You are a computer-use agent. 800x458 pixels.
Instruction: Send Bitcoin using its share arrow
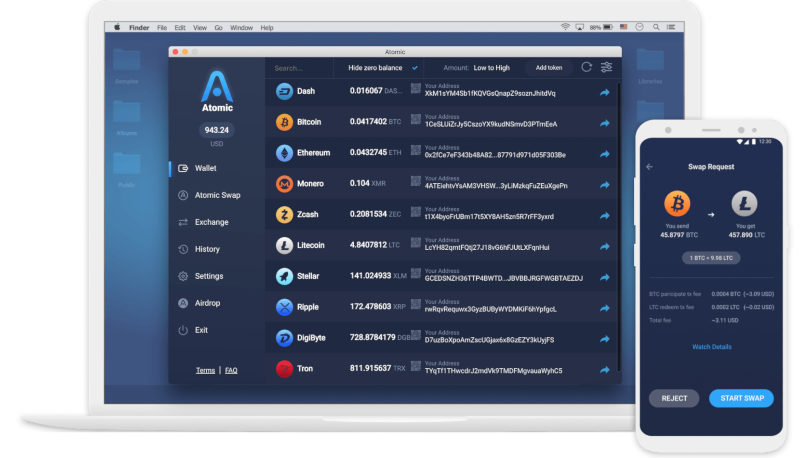tap(605, 123)
